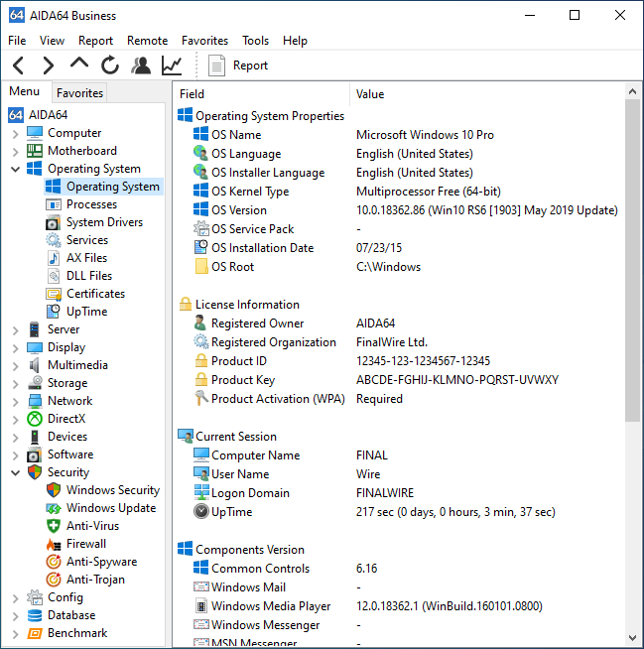The width and height of the screenshot is (644, 649).
Task: Open Anti-Virus under Security
Action: tap(92, 526)
